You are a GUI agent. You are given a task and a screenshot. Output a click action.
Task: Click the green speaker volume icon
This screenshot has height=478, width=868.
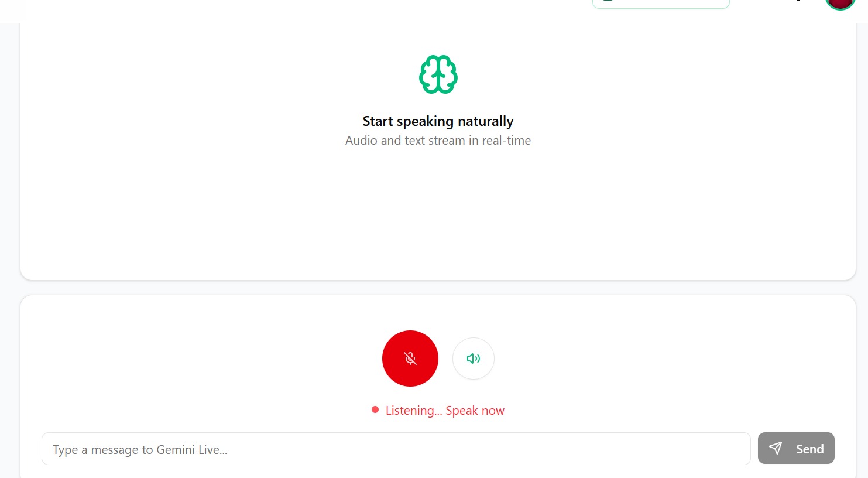coord(474,358)
